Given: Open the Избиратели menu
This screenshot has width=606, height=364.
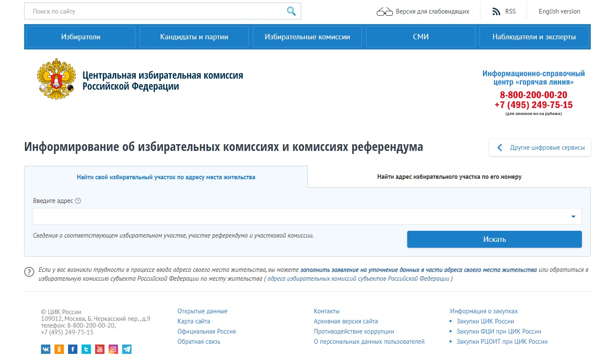Looking at the screenshot, I should pos(81,37).
